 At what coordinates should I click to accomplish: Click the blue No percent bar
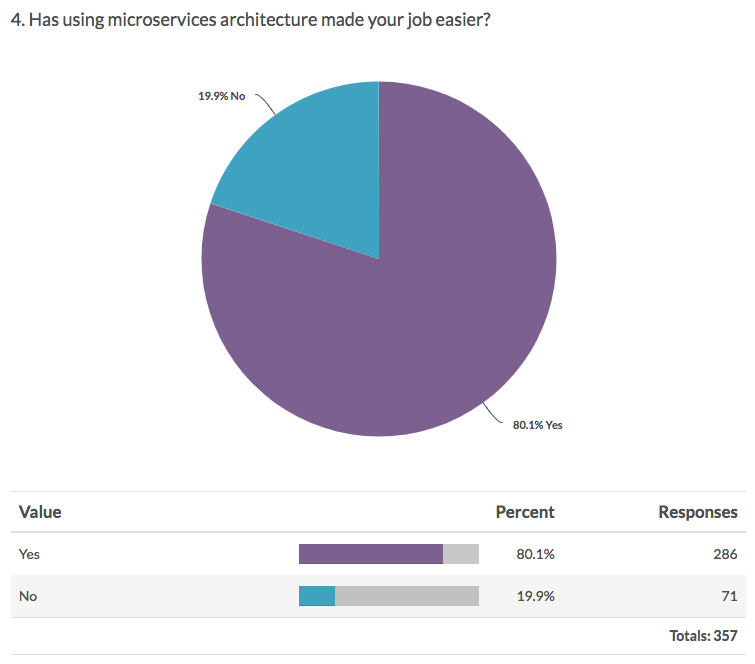click(x=317, y=596)
